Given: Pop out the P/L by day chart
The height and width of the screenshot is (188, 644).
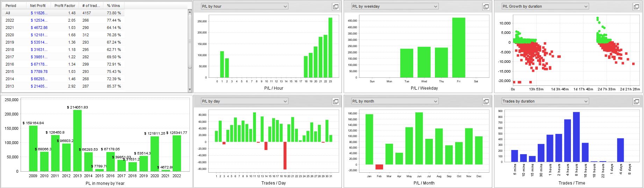Looking at the screenshot, I should (x=336, y=101).
